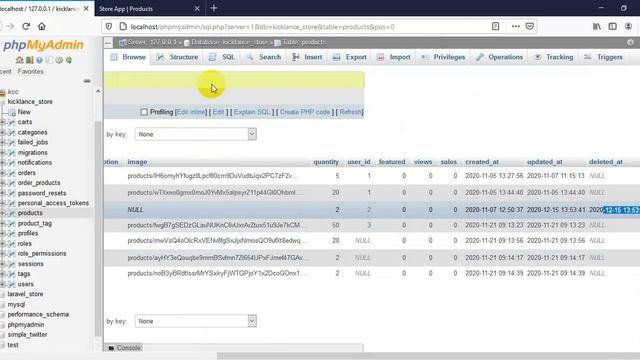This screenshot has height=360, width=640.
Task: Click the browser forward arrow
Action: (10, 27)
